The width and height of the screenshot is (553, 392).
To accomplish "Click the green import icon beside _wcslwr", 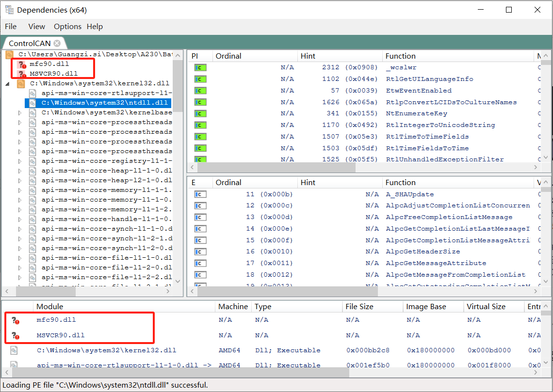I will coord(200,67).
